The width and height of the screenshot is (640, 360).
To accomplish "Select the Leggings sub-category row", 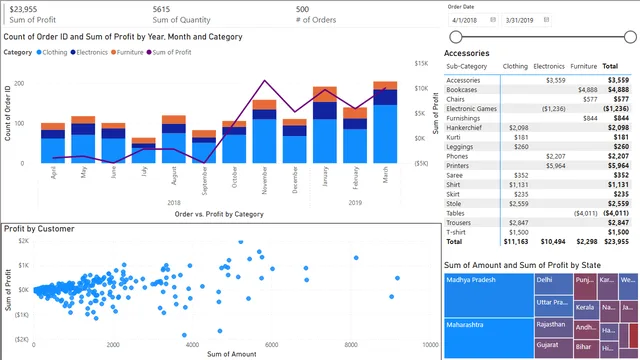I will click(538, 147).
